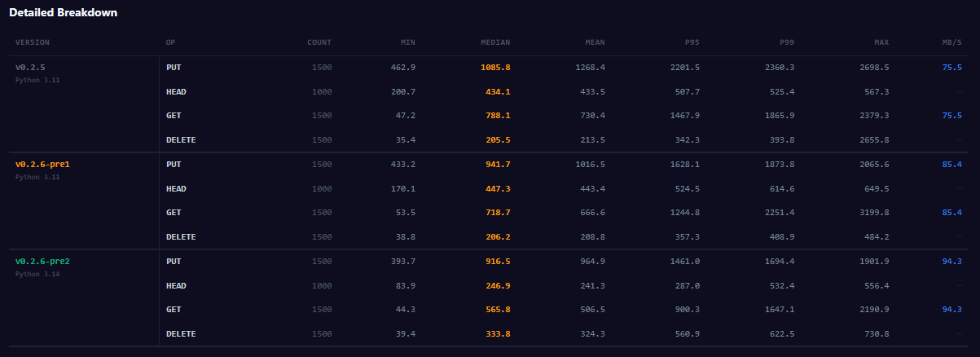Image resolution: width=980 pixels, height=357 pixels.
Task: Click the VERSION column header
Action: tap(33, 42)
